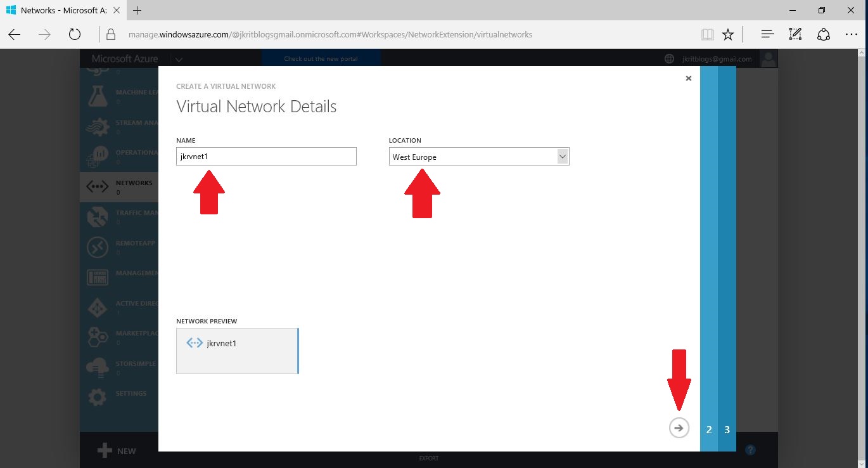Image resolution: width=868 pixels, height=468 pixels.
Task: Go to wizard step 3
Action: pyautogui.click(x=727, y=429)
